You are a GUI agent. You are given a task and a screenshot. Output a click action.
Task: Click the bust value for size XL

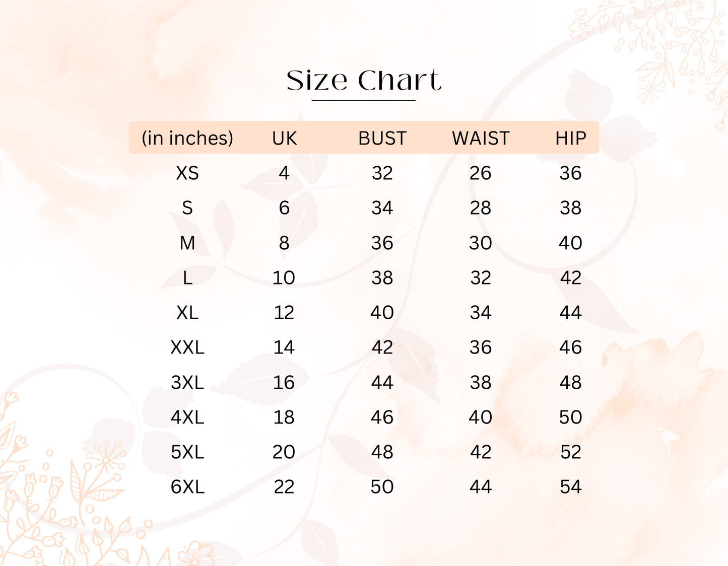point(382,313)
